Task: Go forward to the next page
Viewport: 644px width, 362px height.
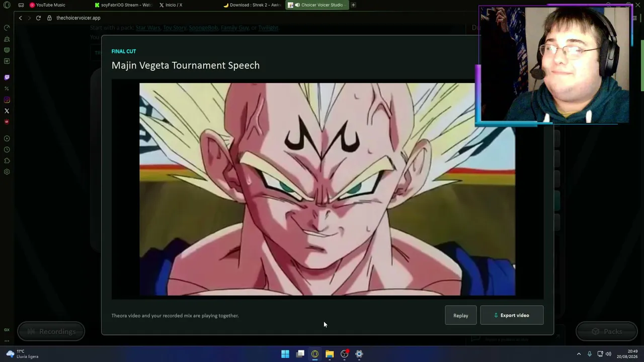Action: tap(29, 18)
